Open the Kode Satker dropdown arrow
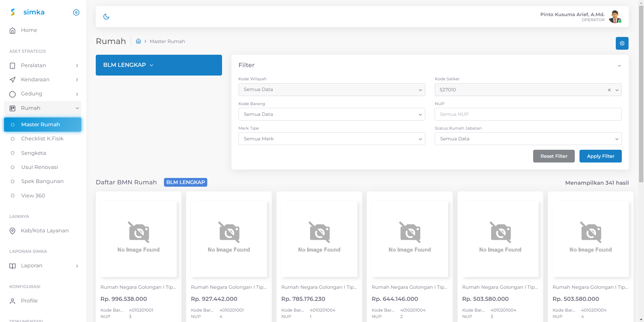Viewport: 644px width, 322px height. 617,90
